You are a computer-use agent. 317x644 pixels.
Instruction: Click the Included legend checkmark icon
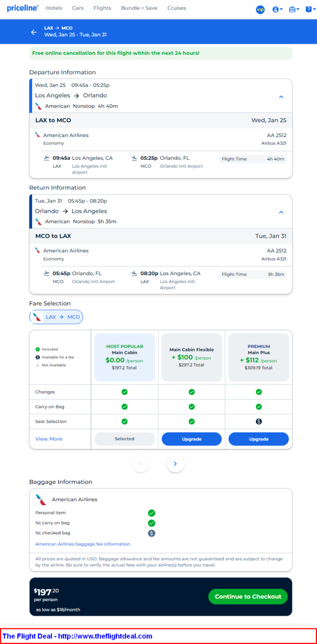(x=38, y=349)
